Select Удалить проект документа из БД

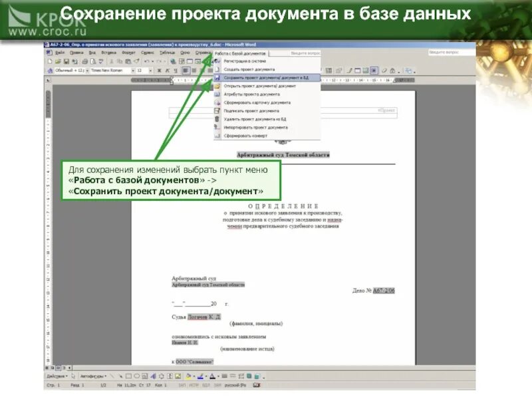pyautogui.click(x=267, y=119)
